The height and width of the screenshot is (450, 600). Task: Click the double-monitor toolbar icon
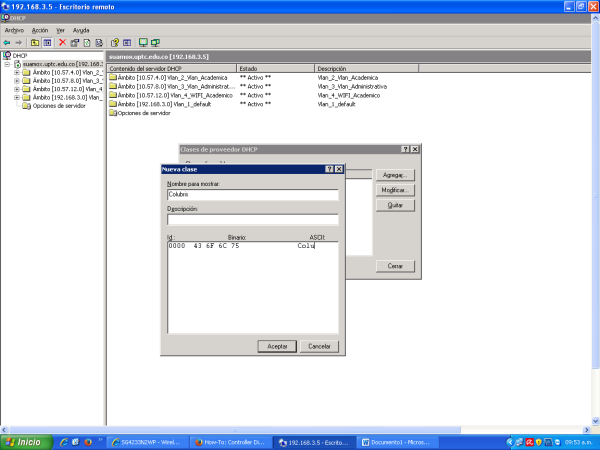(155, 42)
